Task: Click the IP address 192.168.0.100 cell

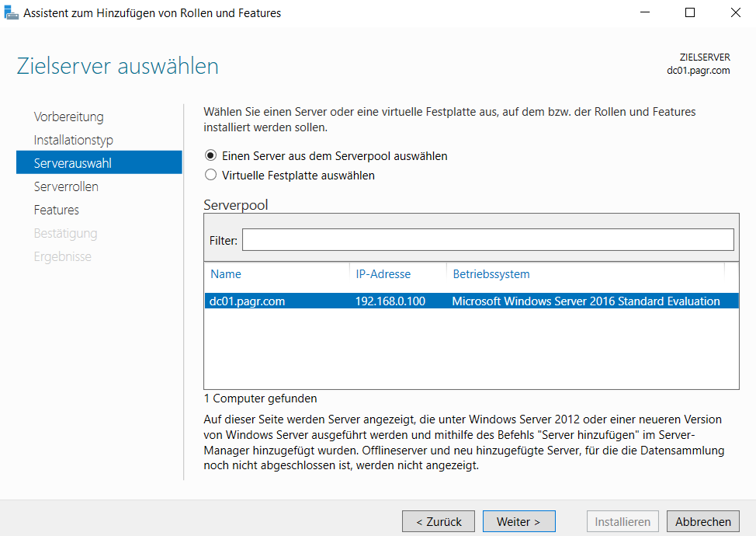Action: click(x=390, y=301)
